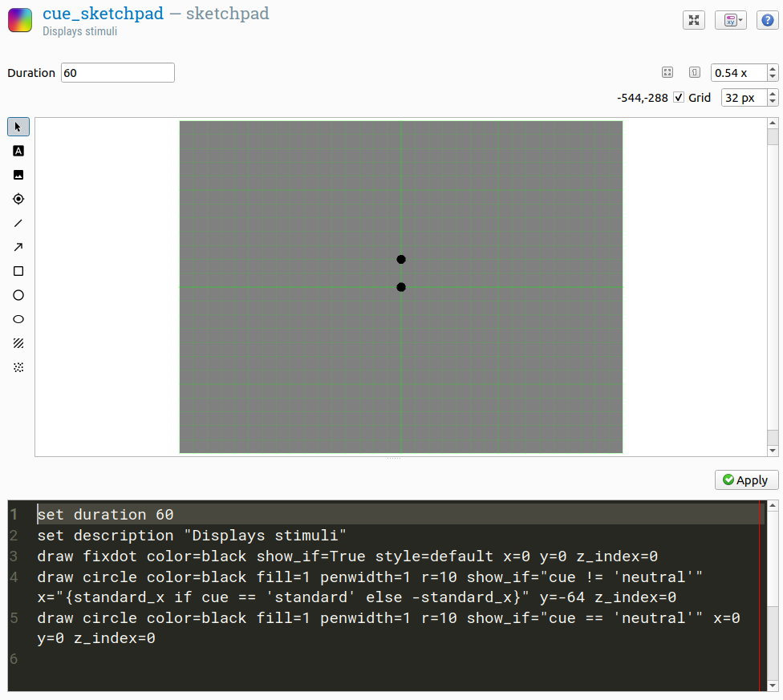Activate the Ellipse drawing tool
The width and height of the screenshot is (783, 700).
[x=18, y=319]
